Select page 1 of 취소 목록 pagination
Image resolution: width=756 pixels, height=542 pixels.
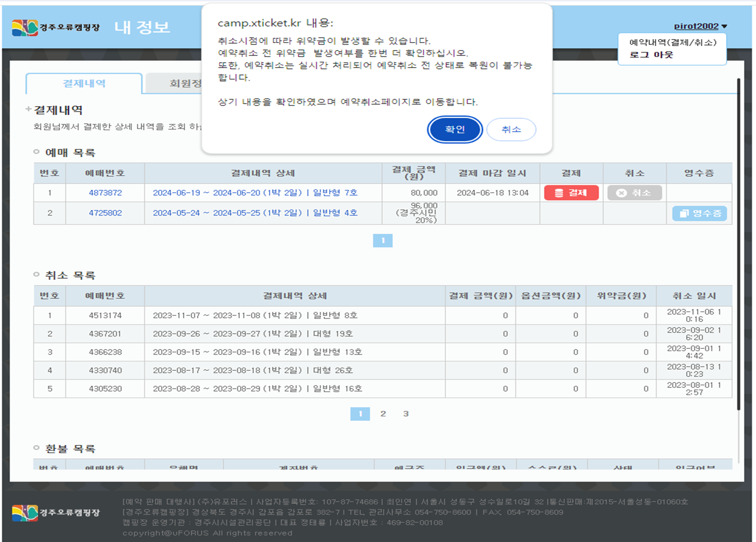pos(360,414)
